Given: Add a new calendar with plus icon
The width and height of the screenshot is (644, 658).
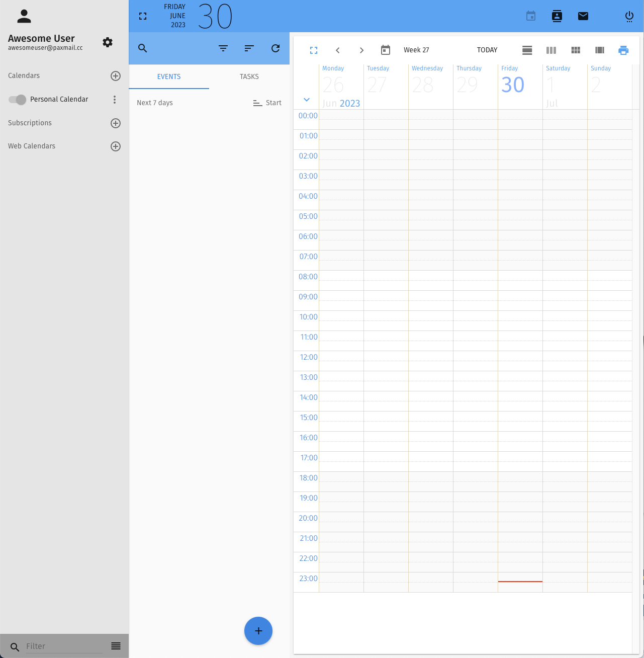Looking at the screenshot, I should click(116, 76).
